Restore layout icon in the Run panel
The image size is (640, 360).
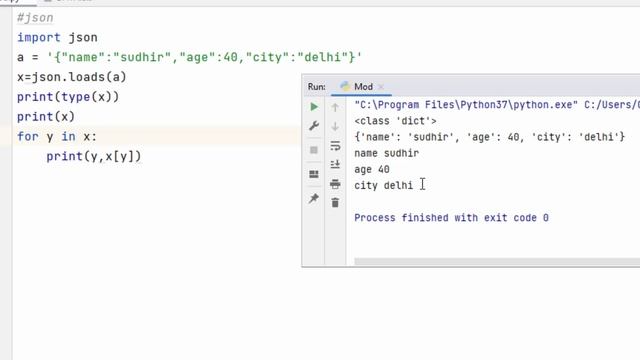[314, 174]
